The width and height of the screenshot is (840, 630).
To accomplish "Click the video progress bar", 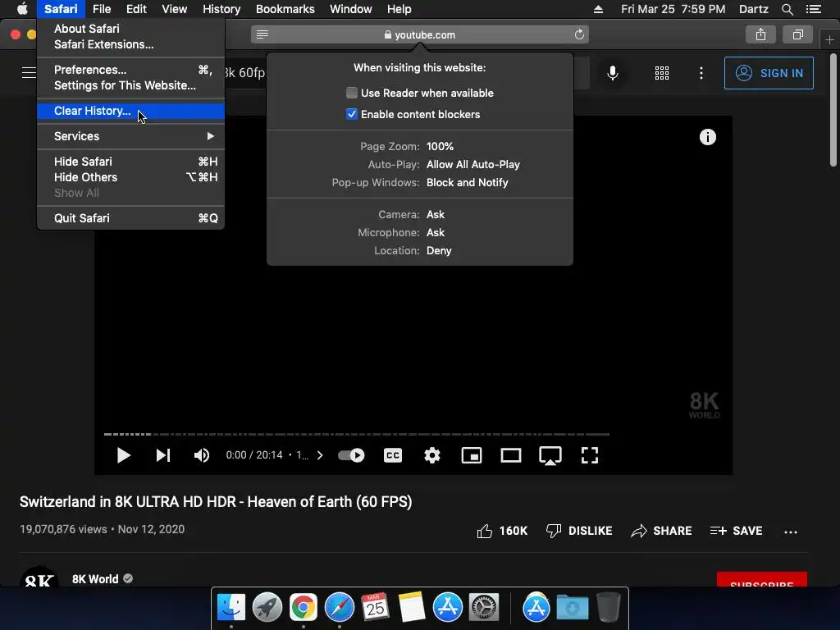I will 356,434.
